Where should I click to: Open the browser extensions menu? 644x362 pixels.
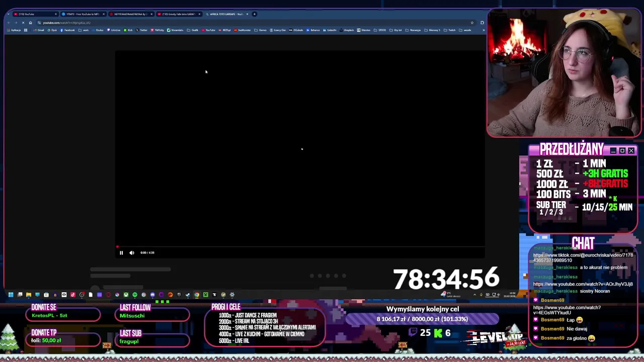[482, 23]
